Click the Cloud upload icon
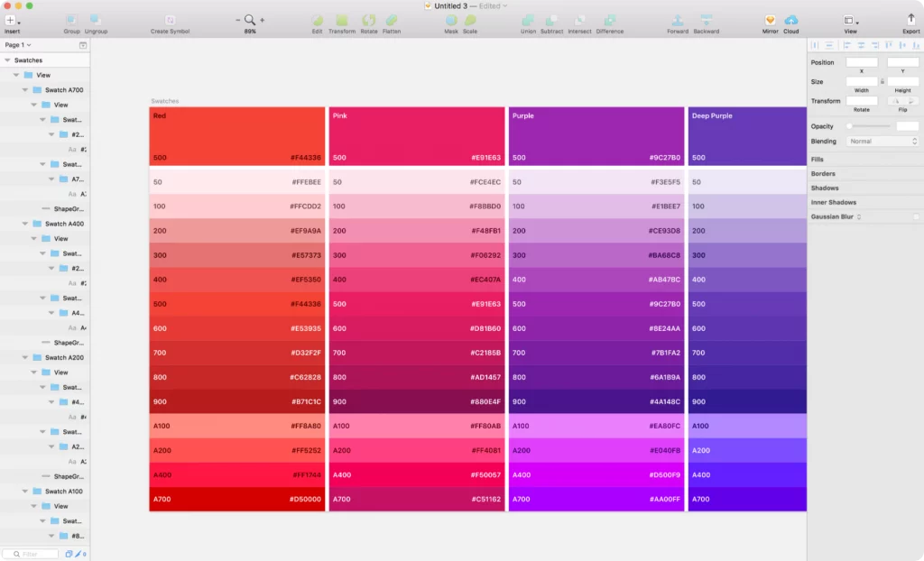This screenshot has width=924, height=561. pyautogui.click(x=790, y=20)
